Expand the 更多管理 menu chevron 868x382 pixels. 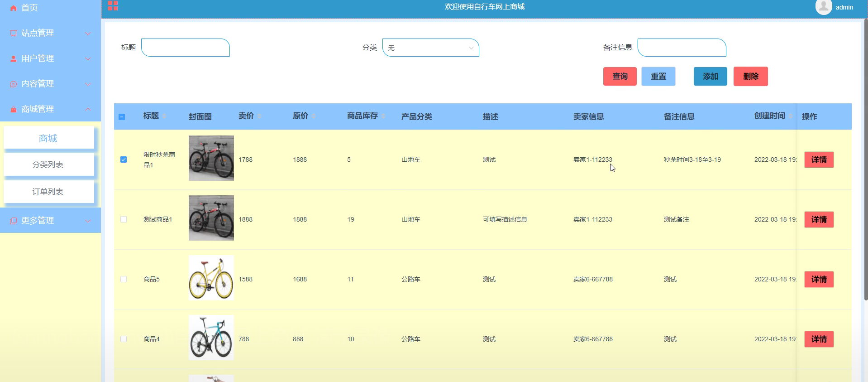(88, 221)
